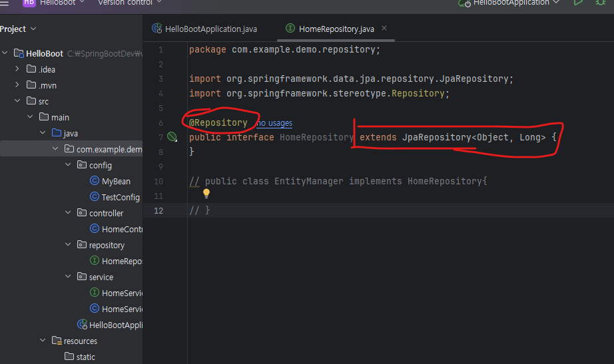Open the 'no usages' inlay link
614x364 pixels.
(x=274, y=123)
